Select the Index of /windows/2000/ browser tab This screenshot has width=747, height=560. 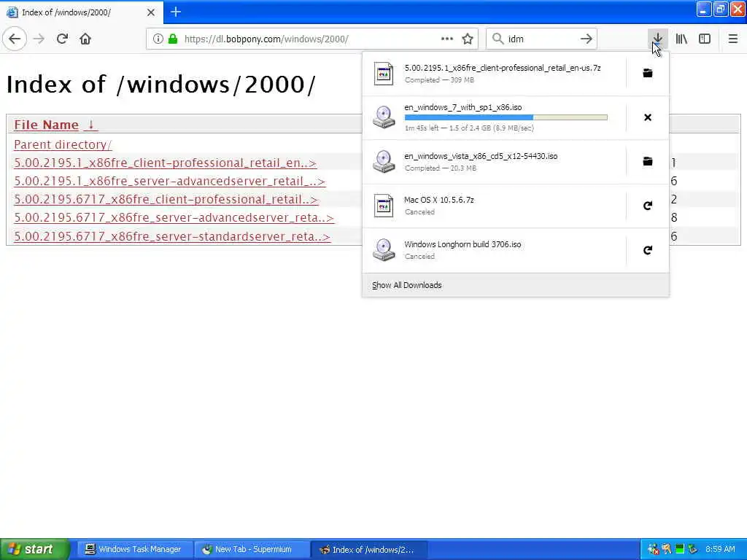click(x=82, y=12)
